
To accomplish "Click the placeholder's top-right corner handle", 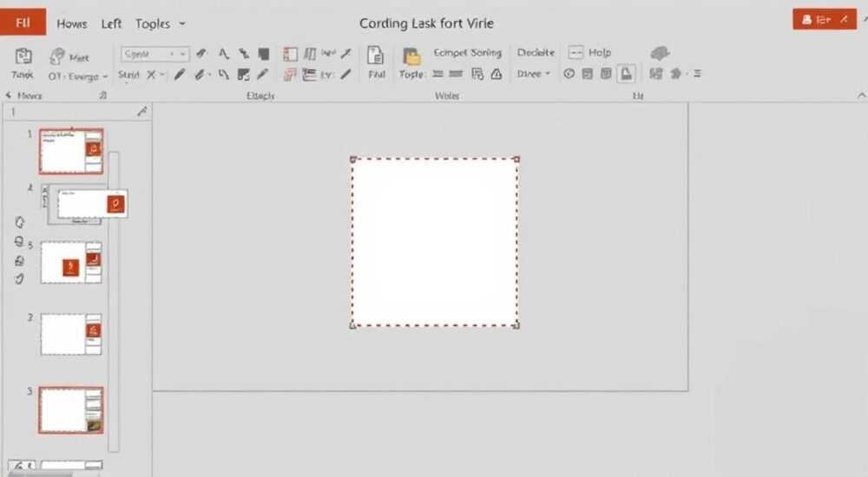I will [x=516, y=160].
